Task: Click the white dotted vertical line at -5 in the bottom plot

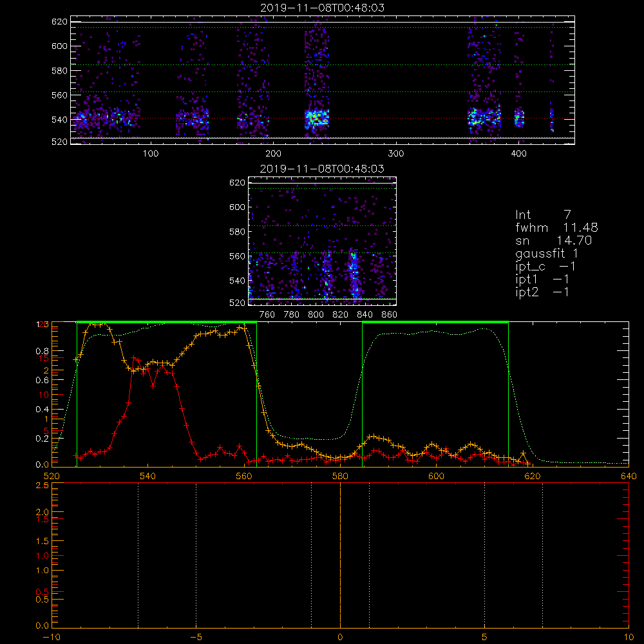Action: pos(196,555)
